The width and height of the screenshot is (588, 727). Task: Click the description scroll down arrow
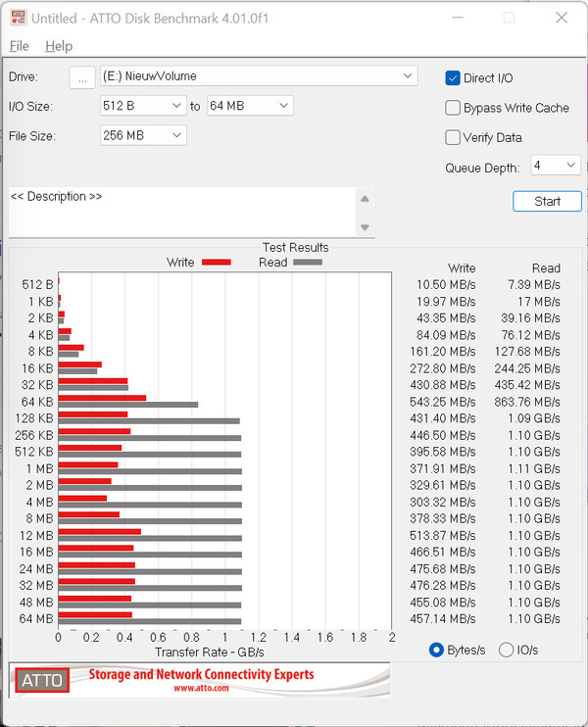pyautogui.click(x=365, y=227)
